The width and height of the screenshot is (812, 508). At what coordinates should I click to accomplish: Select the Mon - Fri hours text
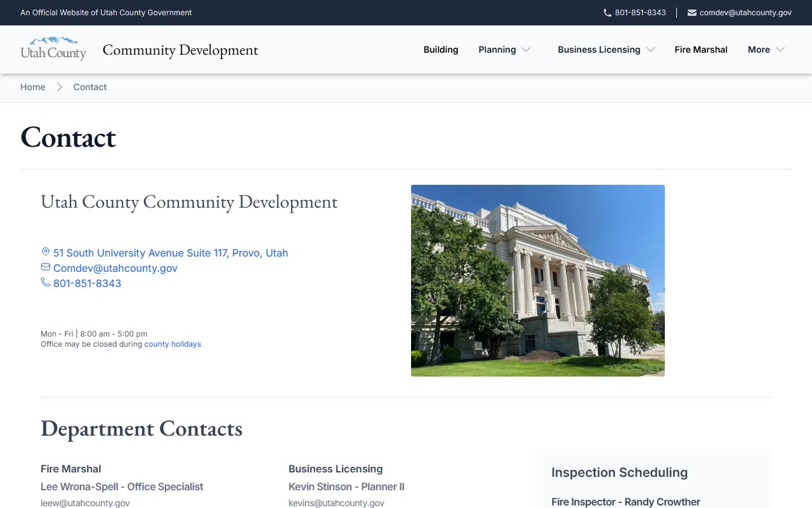[94, 334]
